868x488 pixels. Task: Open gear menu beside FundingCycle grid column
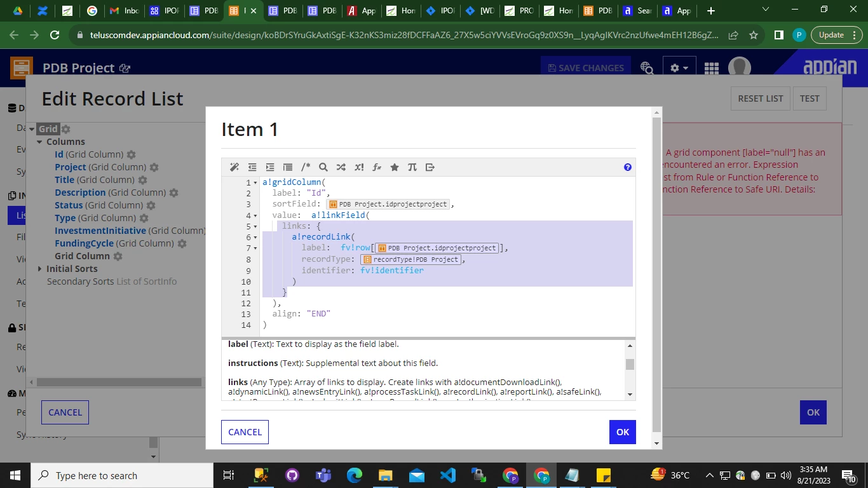point(182,243)
